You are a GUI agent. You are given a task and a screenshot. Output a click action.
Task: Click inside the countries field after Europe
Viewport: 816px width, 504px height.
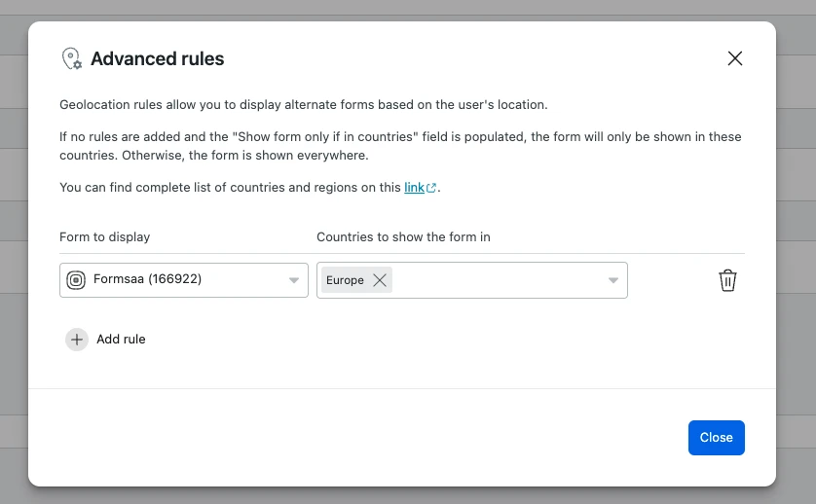(497, 280)
